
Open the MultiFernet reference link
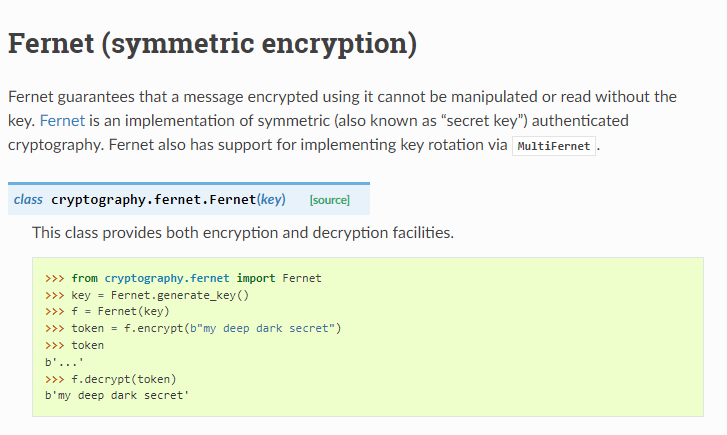(x=555, y=146)
